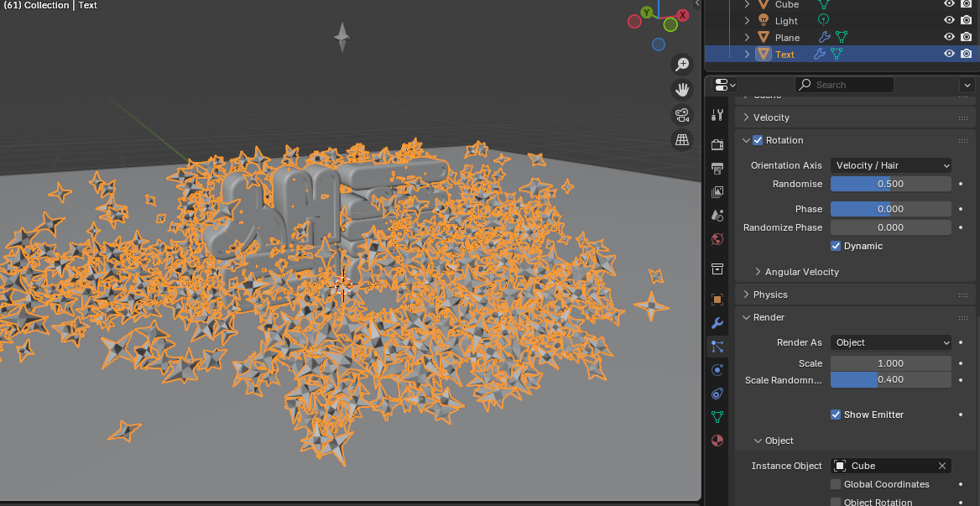Select the Text object in outliner
This screenshot has height=506, width=980.
coord(785,55)
